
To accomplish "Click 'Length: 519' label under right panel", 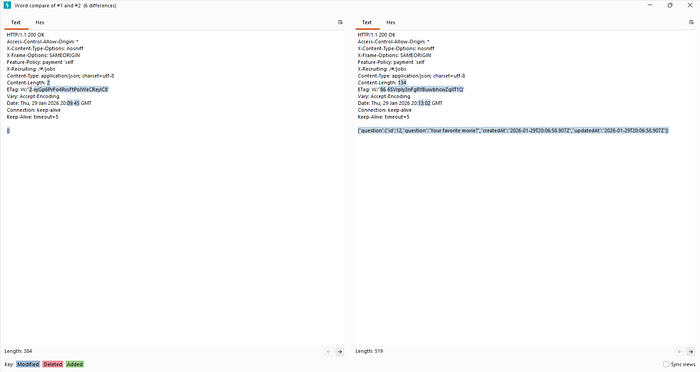I will coord(369,351).
